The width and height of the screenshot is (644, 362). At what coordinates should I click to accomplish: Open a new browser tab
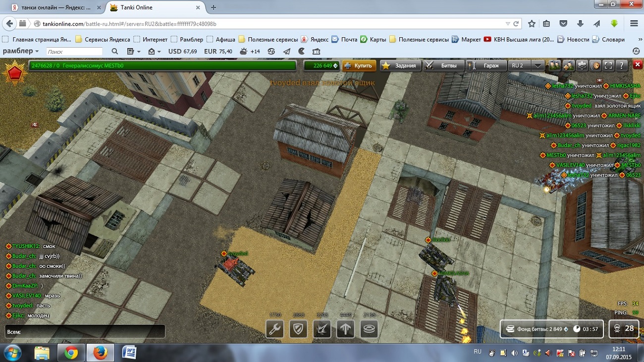[x=214, y=7]
